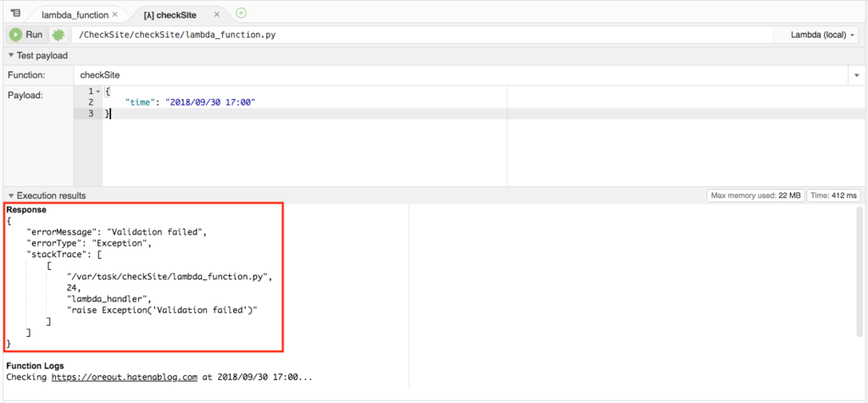Select gutter line number 3
The width and height of the screenshot is (868, 403).
[x=92, y=113]
